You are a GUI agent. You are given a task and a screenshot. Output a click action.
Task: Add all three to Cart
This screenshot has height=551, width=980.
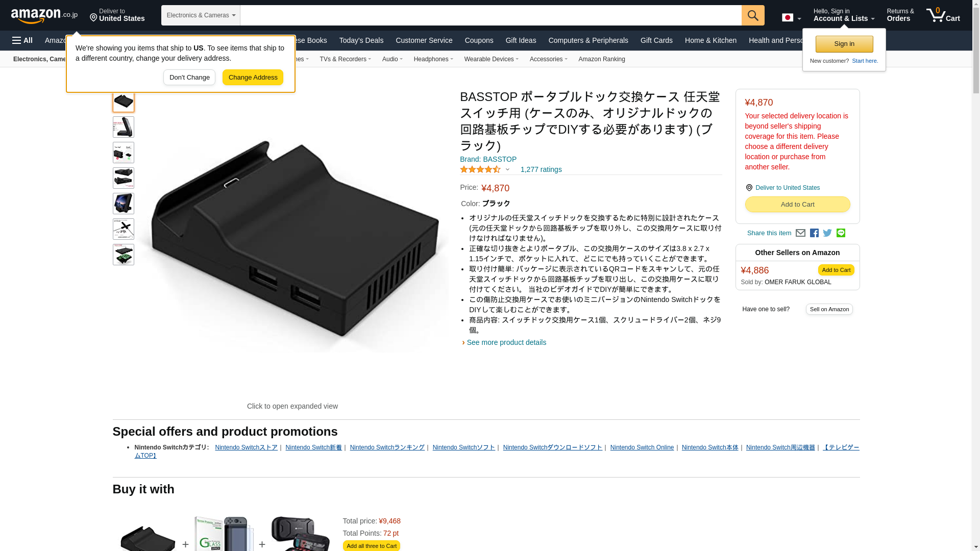[x=372, y=546]
